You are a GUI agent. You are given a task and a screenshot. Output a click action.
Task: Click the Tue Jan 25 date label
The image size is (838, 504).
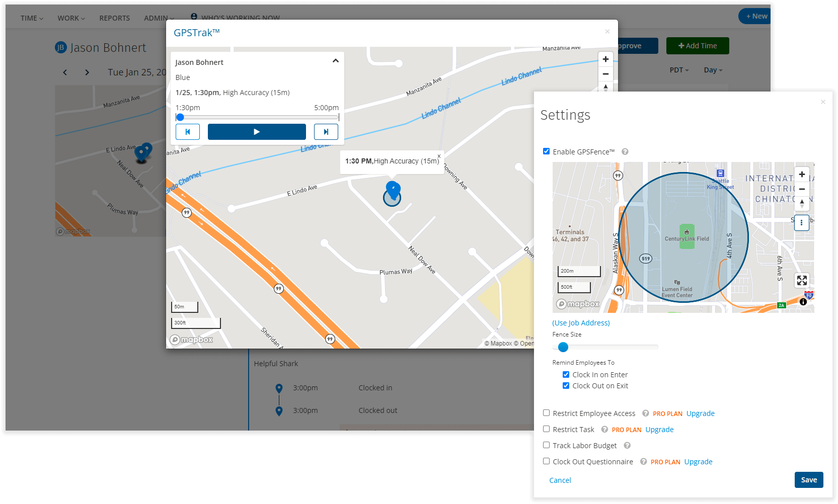point(137,72)
